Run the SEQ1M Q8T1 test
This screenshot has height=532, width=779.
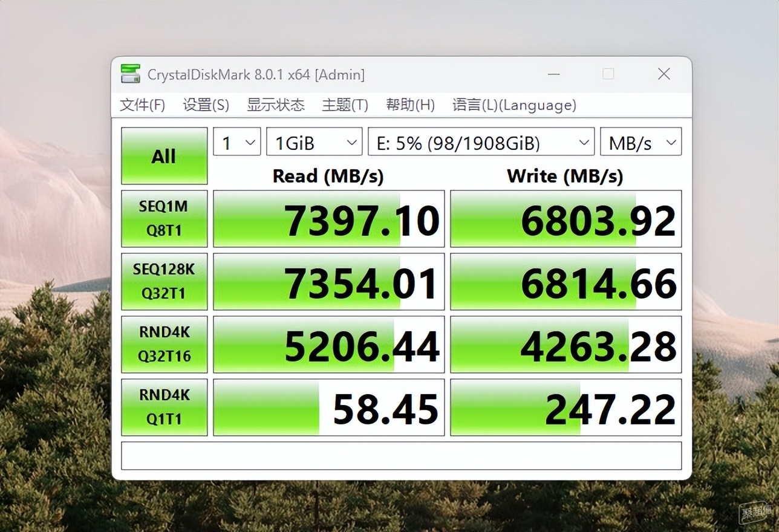[164, 219]
